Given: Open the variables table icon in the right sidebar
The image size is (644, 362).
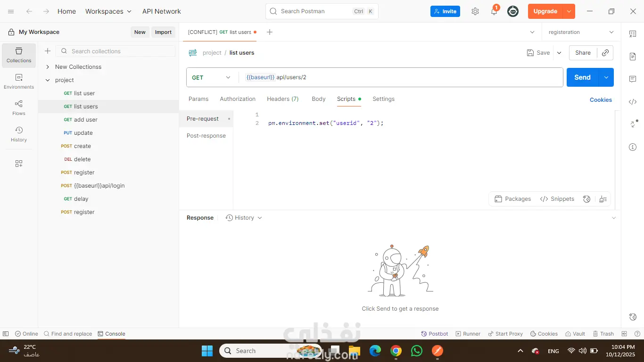Looking at the screenshot, I should (633, 34).
